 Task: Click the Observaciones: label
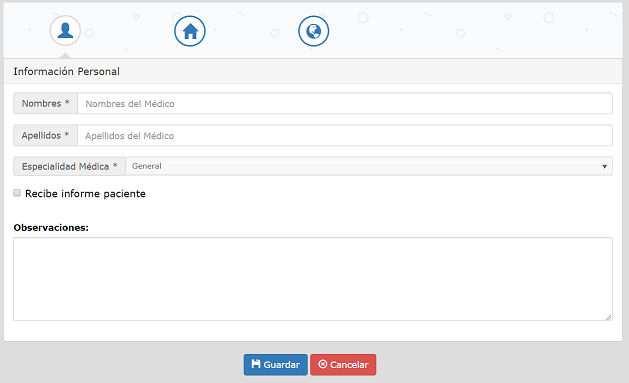[x=51, y=227]
